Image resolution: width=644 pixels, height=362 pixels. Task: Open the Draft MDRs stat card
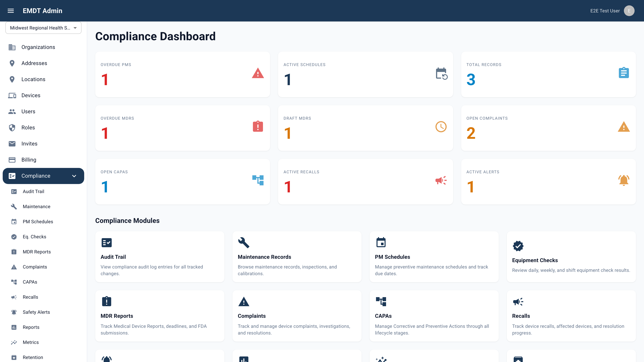(365, 128)
